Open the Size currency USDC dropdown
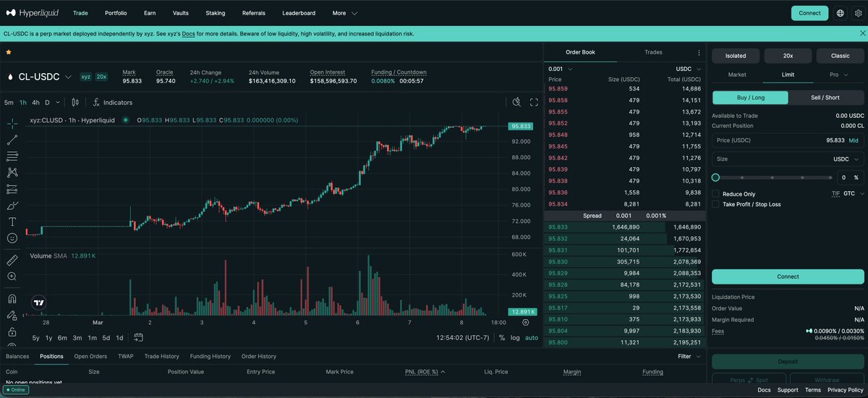The height and width of the screenshot is (398, 868). pos(846,158)
